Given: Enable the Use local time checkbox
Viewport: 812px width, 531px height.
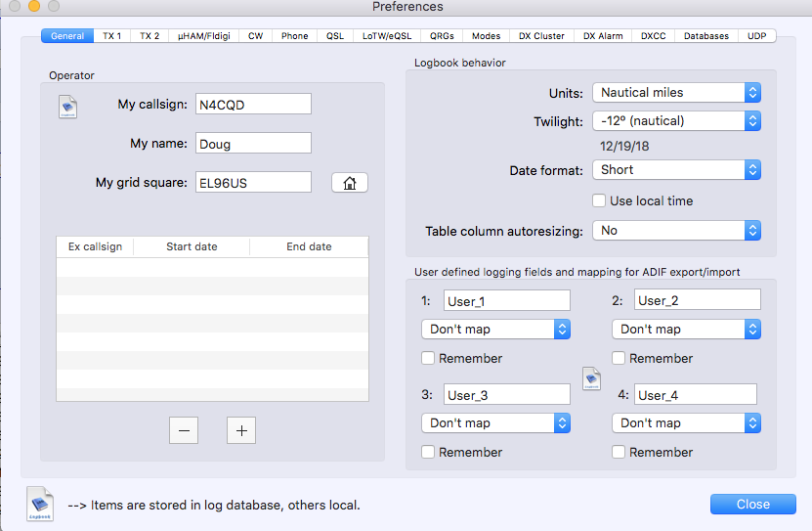Looking at the screenshot, I should (x=599, y=200).
